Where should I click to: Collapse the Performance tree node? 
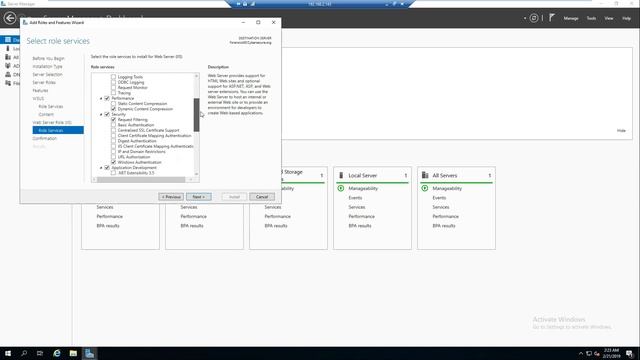(x=101, y=98)
